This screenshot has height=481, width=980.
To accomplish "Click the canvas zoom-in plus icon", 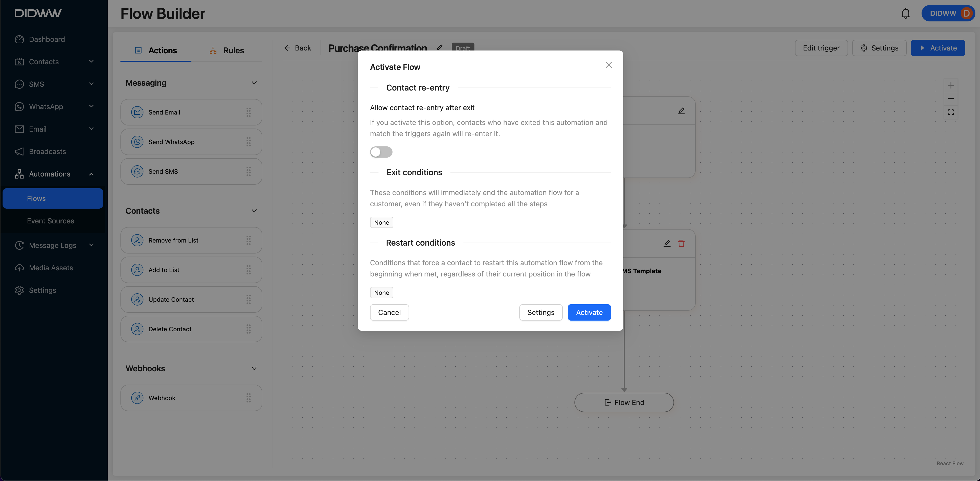I will tap(950, 85).
